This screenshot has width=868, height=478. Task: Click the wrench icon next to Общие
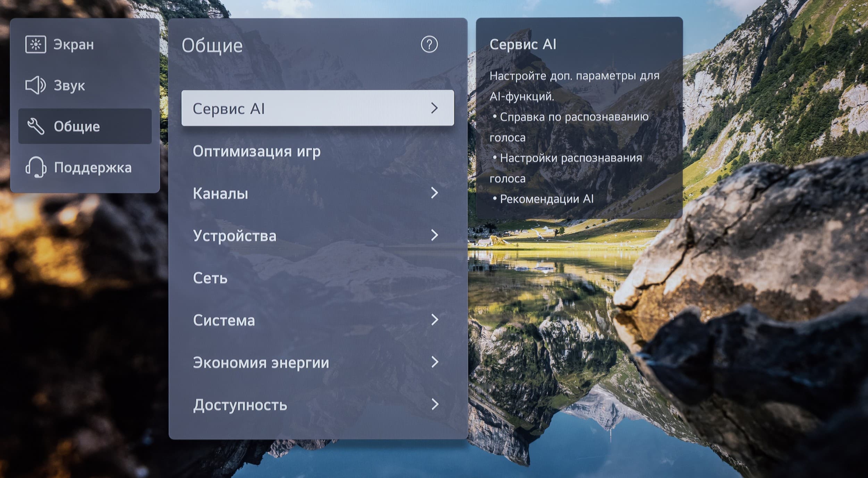[x=35, y=126]
